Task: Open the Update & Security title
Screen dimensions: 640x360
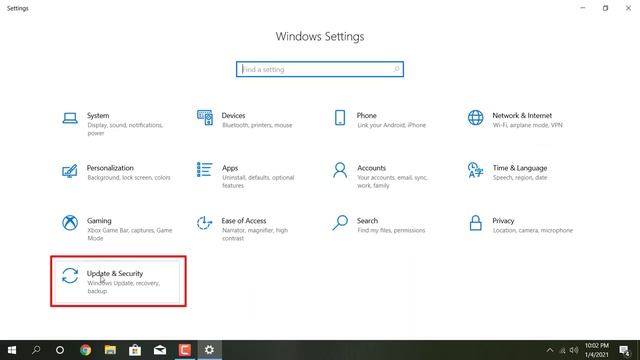Action: (115, 273)
